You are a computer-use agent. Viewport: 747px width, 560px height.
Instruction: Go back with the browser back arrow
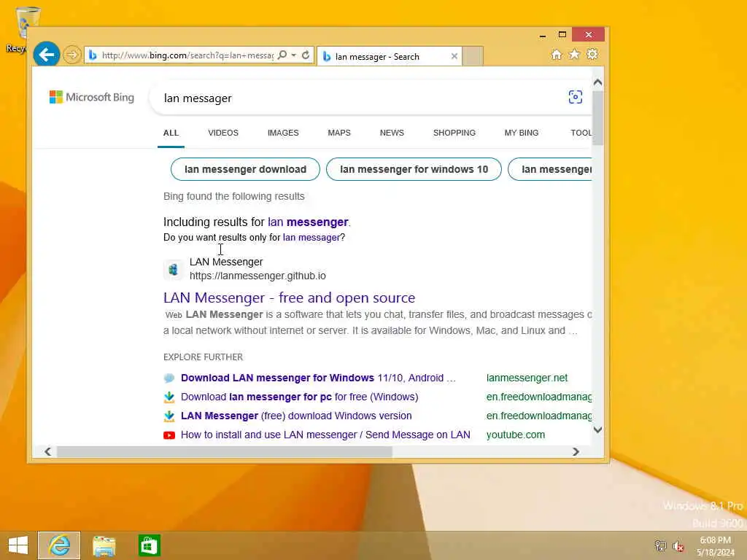46,55
